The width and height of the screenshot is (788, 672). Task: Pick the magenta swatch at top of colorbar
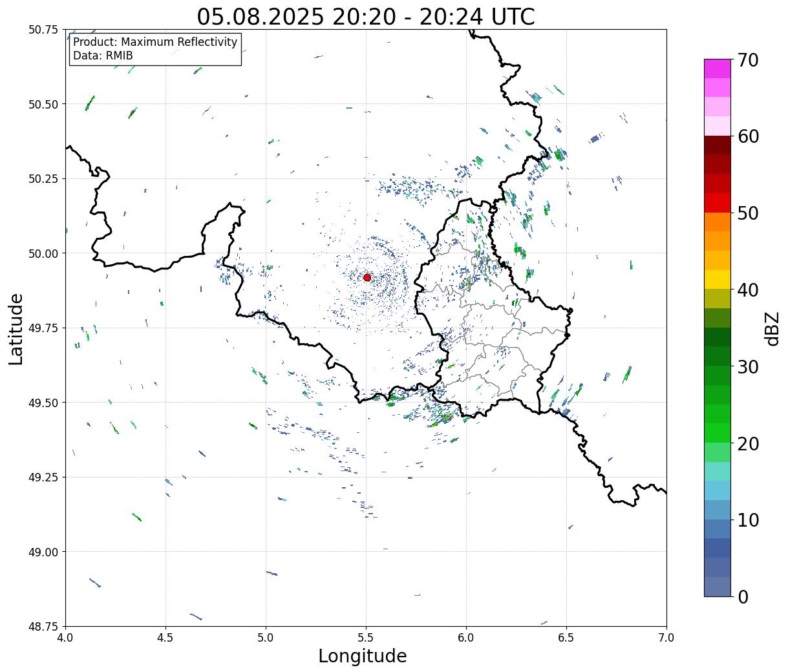point(718,68)
